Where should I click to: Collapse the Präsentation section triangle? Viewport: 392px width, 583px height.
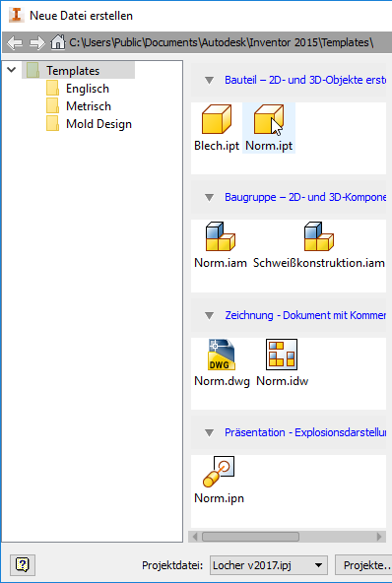point(210,432)
